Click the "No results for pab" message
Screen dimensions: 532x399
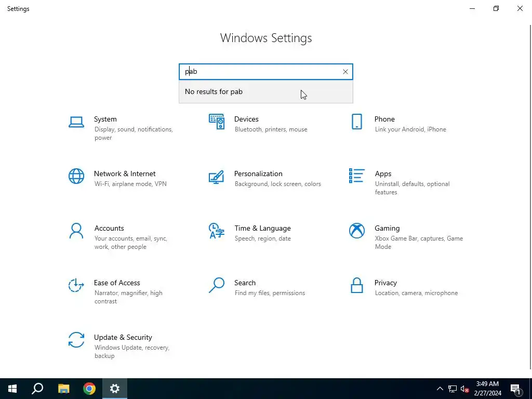(214, 91)
